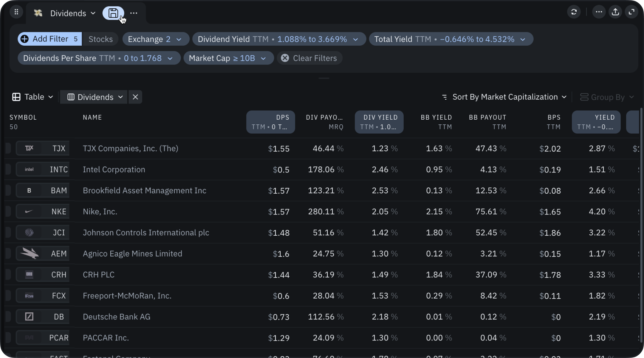Viewport: 644px width, 358px height.
Task: Open the more options ellipsis beside save
Action: tap(134, 13)
